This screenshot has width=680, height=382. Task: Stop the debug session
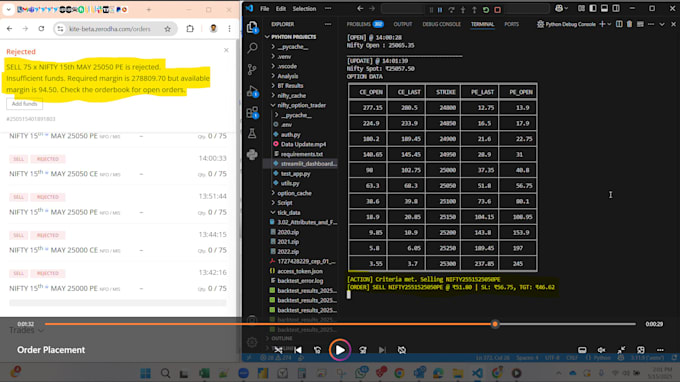(497, 10)
